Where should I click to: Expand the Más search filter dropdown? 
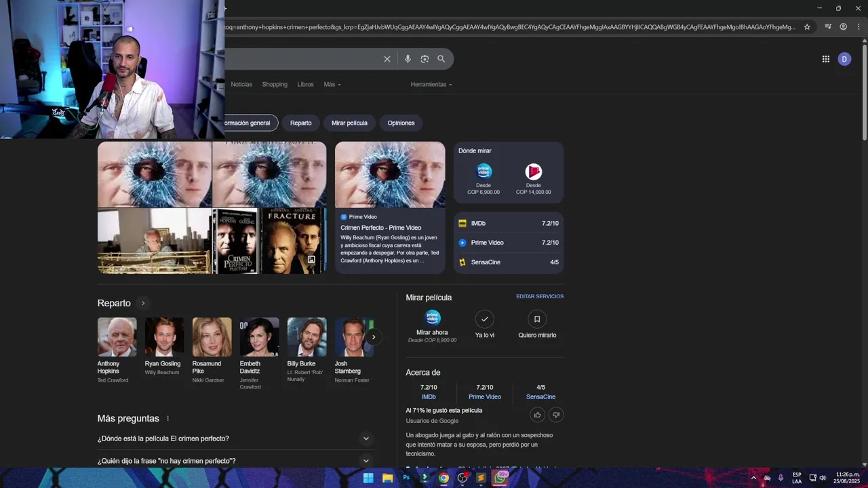point(332,85)
